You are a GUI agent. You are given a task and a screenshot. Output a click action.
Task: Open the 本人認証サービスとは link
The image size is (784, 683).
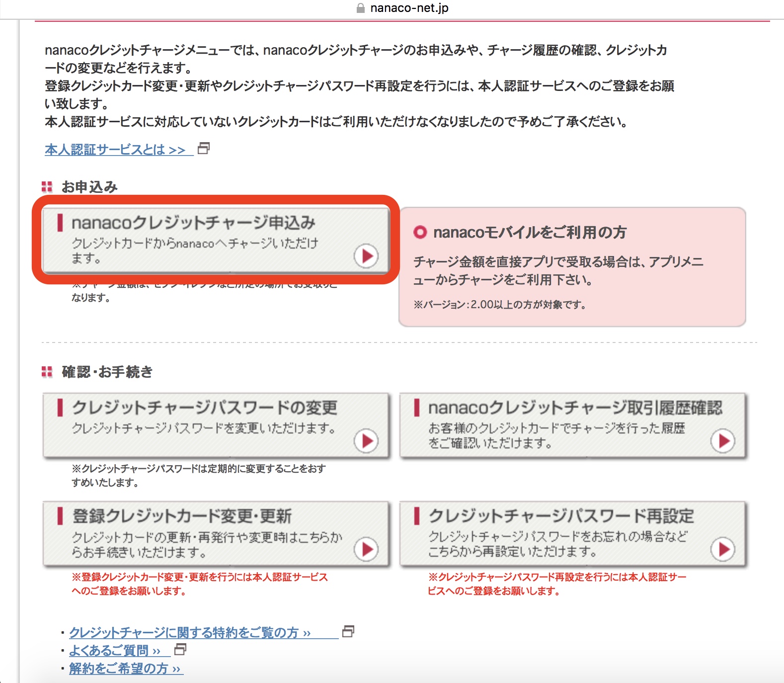click(x=119, y=149)
